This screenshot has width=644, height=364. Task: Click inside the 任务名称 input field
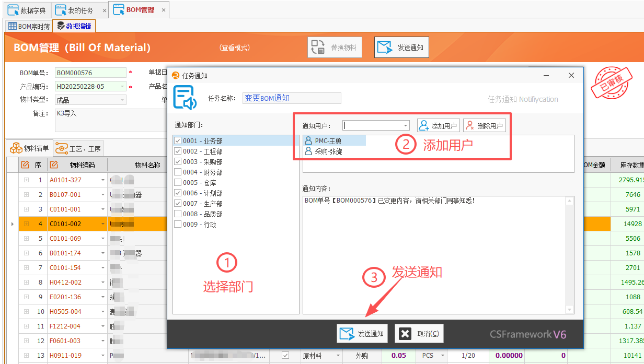[291, 98]
